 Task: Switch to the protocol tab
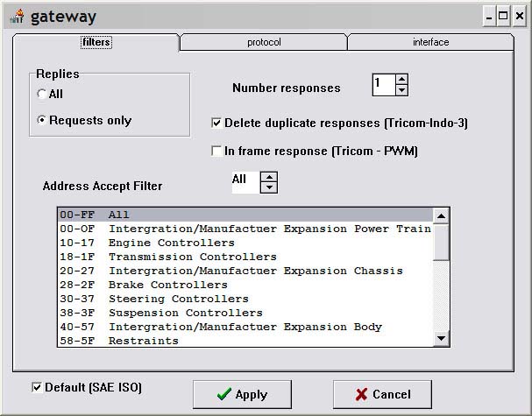[263, 42]
